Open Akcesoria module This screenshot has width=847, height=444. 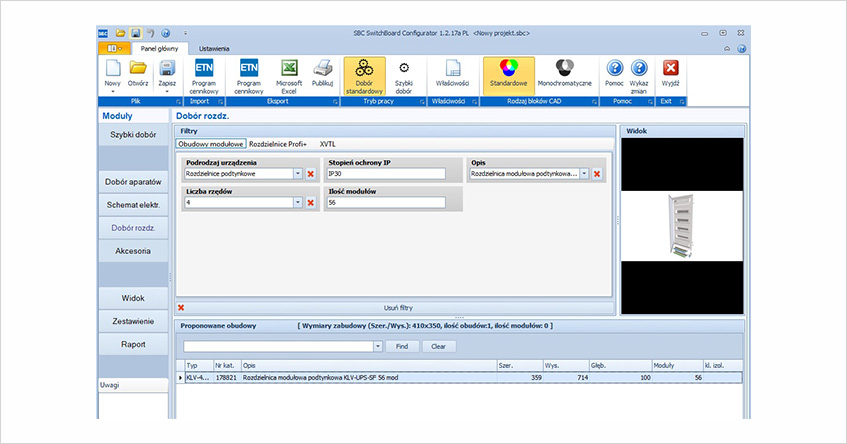tap(133, 251)
